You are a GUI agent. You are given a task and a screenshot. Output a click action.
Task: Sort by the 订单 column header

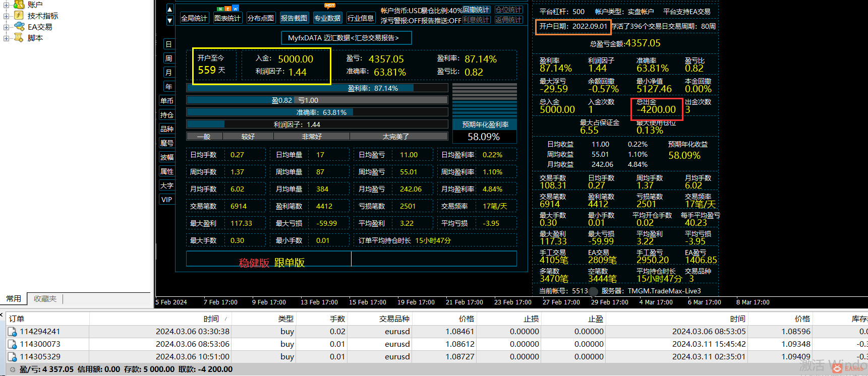(48, 319)
